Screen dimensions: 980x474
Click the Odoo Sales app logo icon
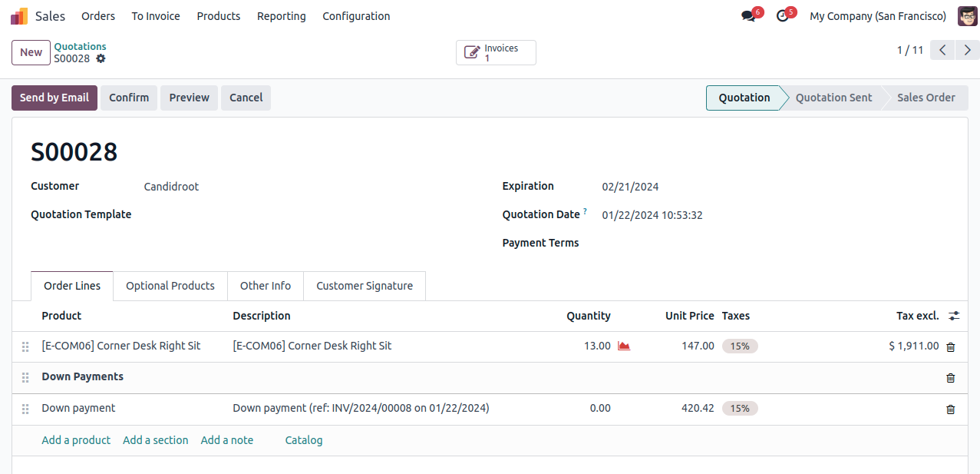[19, 16]
